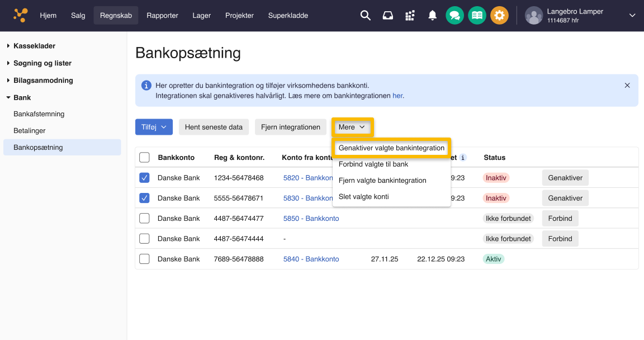Expand the Kasseklader sidebar section

[34, 46]
